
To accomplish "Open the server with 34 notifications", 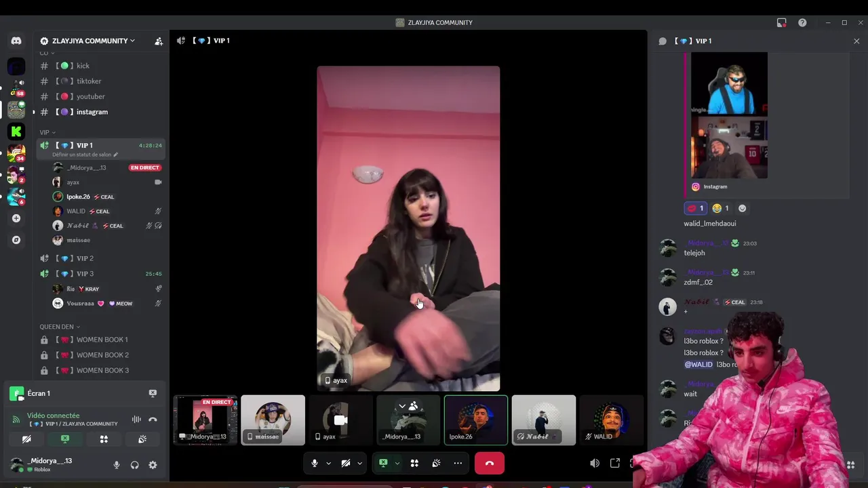I will click(16, 153).
